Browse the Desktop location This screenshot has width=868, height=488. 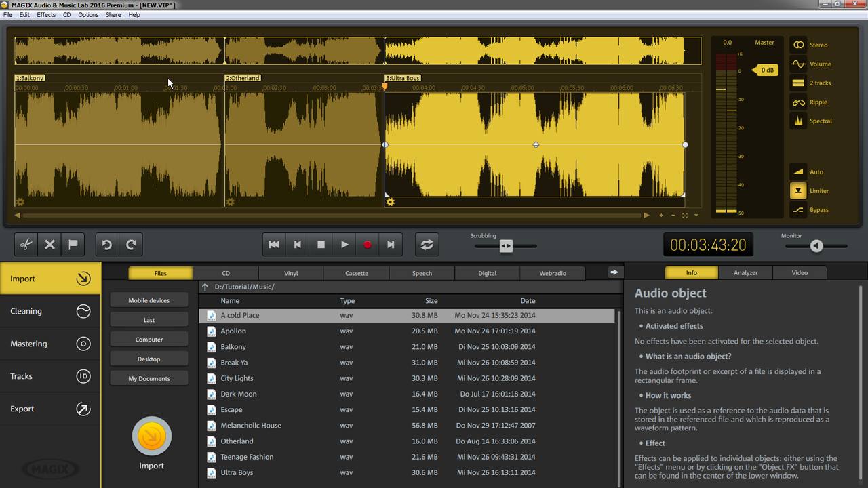click(x=149, y=359)
